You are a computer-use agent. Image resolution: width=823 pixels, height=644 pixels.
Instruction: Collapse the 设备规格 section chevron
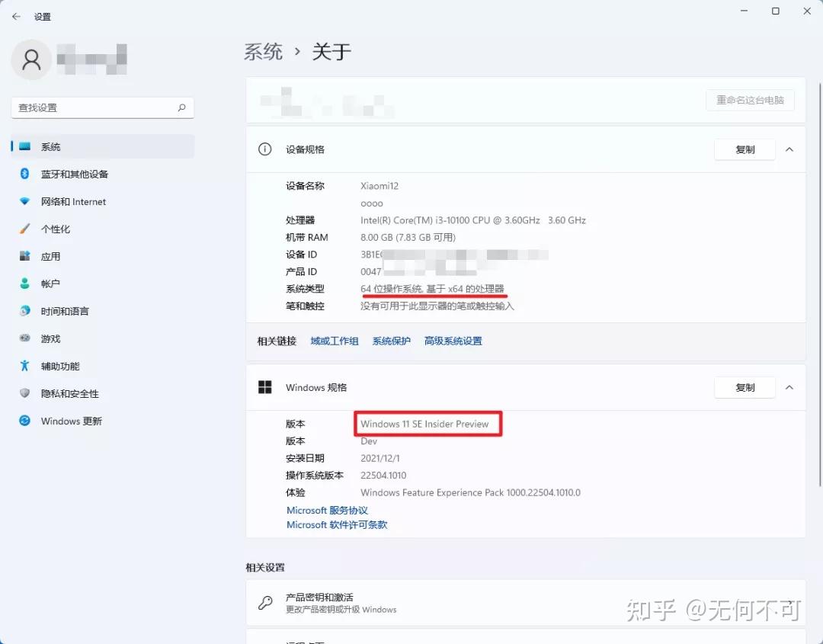tap(789, 149)
